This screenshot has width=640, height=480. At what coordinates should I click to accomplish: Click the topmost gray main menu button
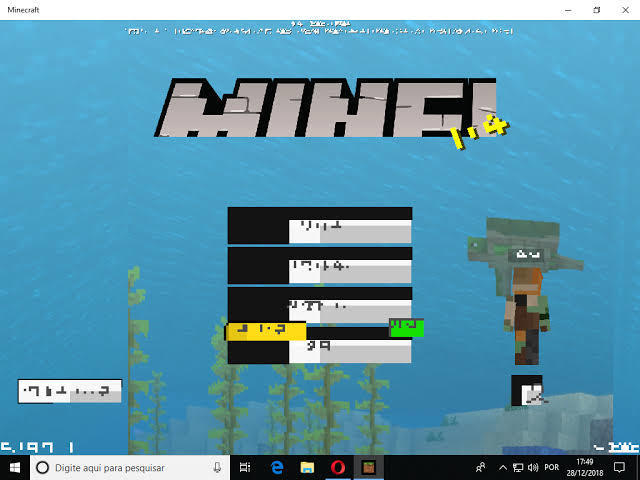320,225
